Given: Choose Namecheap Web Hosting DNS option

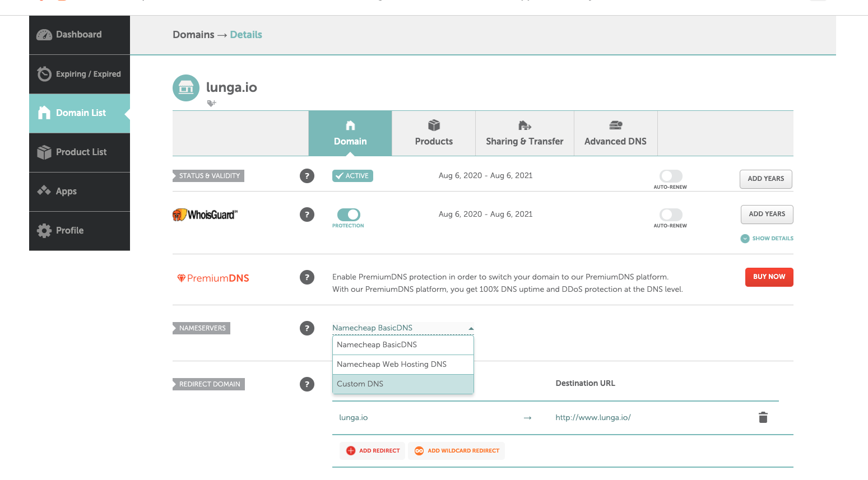Looking at the screenshot, I should pos(403,365).
